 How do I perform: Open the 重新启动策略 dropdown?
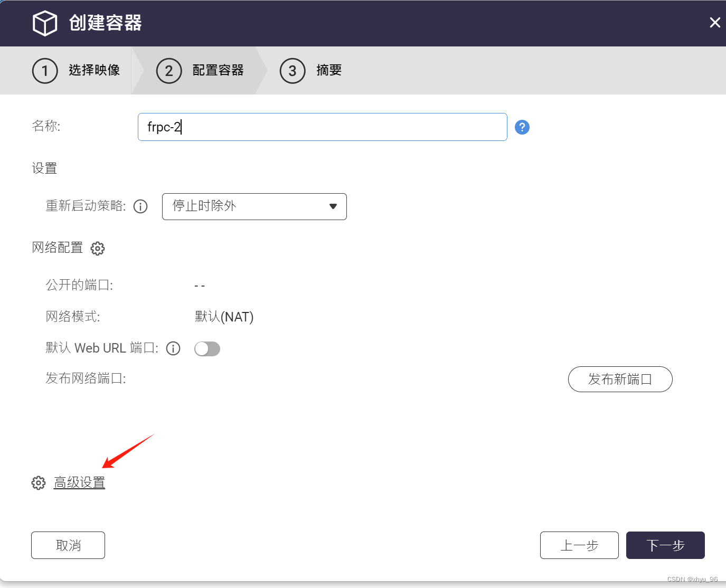[x=254, y=206]
